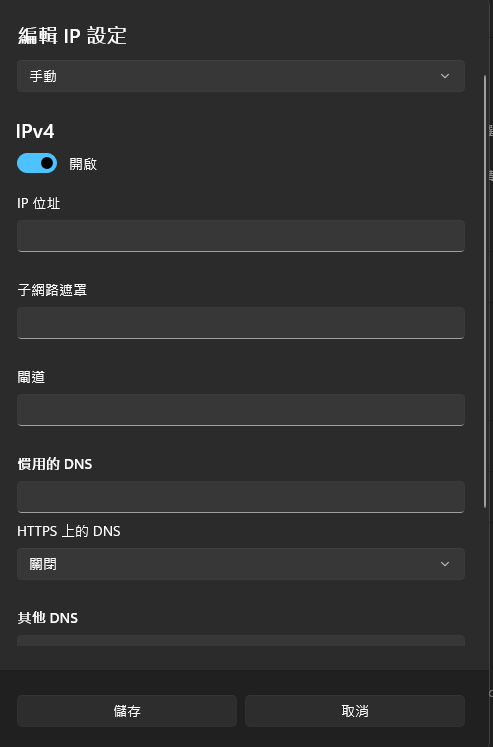Save settings with the 儲存 button
This screenshot has width=493, height=747.
pos(127,711)
